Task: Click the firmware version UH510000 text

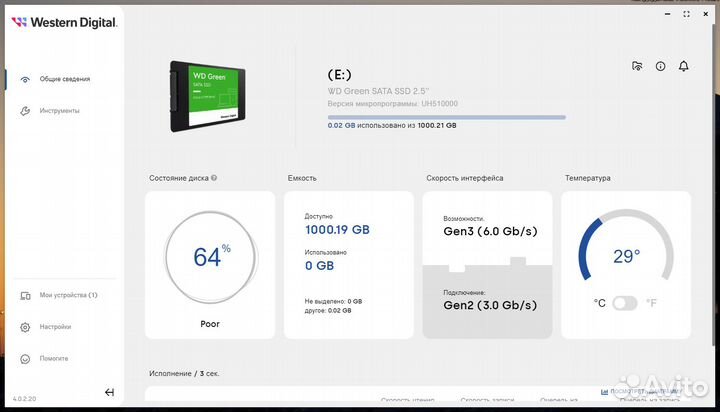Action: (393, 103)
